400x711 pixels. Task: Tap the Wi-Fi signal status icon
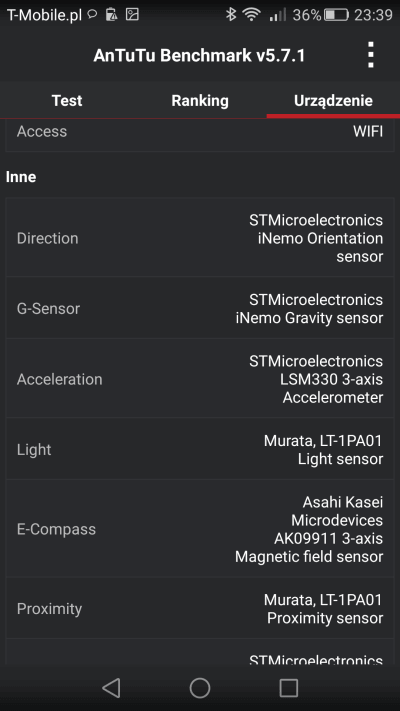pyautogui.click(x=251, y=15)
